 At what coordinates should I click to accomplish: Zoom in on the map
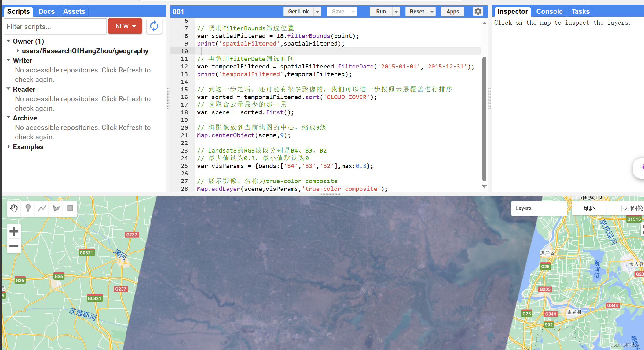(x=14, y=231)
